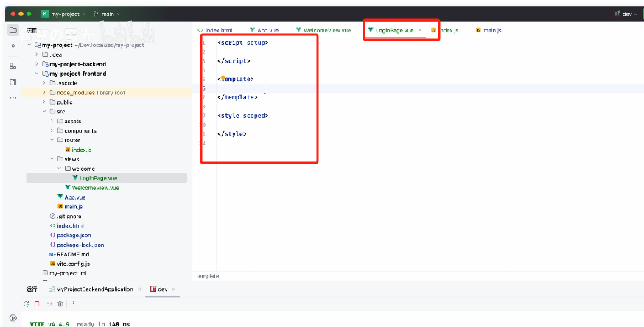This screenshot has height=327, width=644.
Task: Open the main branch dropdown
Action: click(107, 14)
